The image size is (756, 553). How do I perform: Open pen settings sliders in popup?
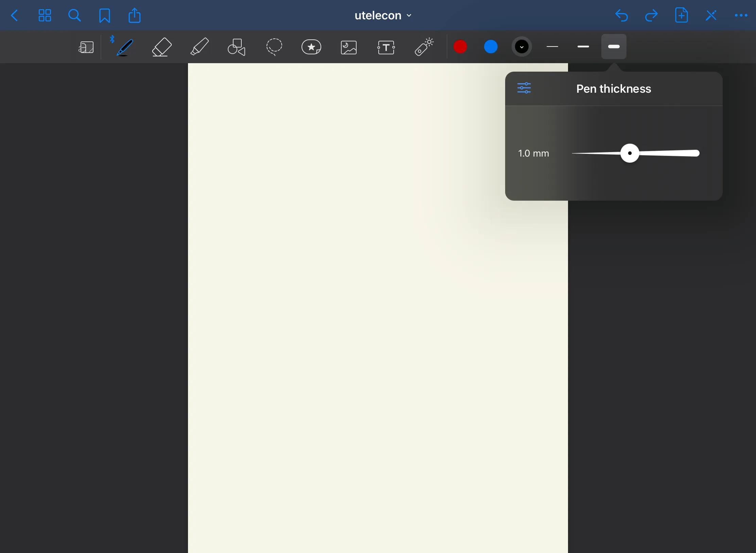[524, 88]
